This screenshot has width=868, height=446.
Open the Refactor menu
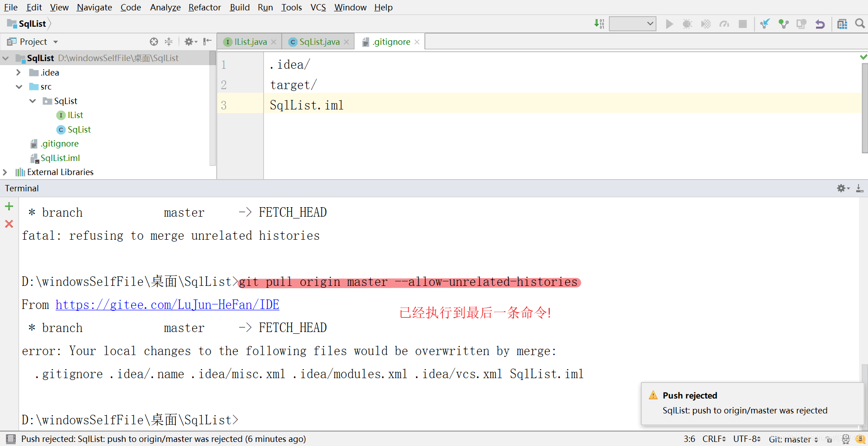(204, 7)
